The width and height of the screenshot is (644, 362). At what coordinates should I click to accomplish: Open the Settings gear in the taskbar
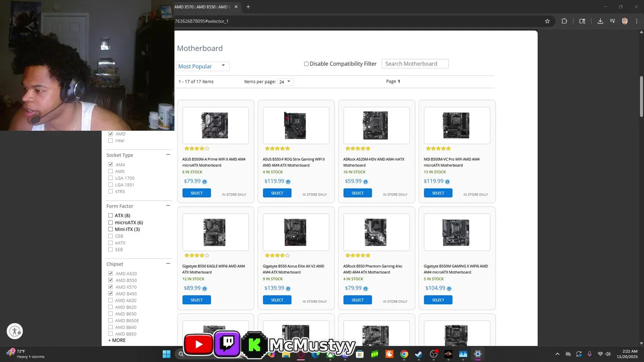[478, 354]
